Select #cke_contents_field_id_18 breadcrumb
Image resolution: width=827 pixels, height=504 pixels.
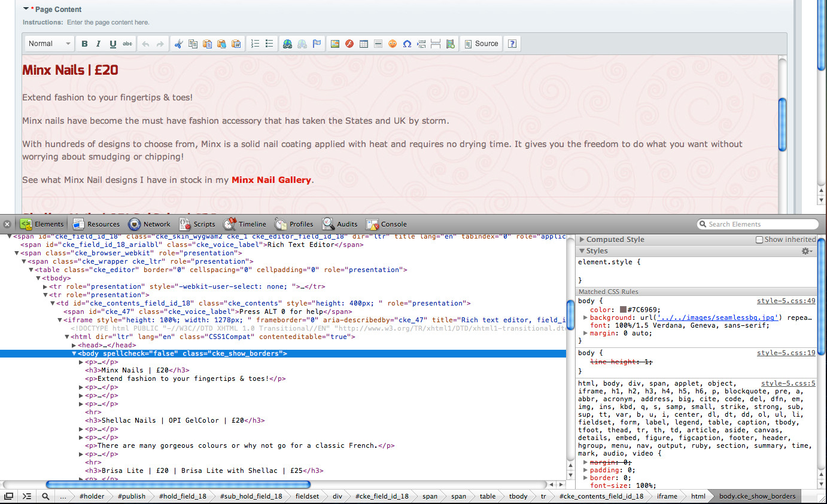(601, 496)
